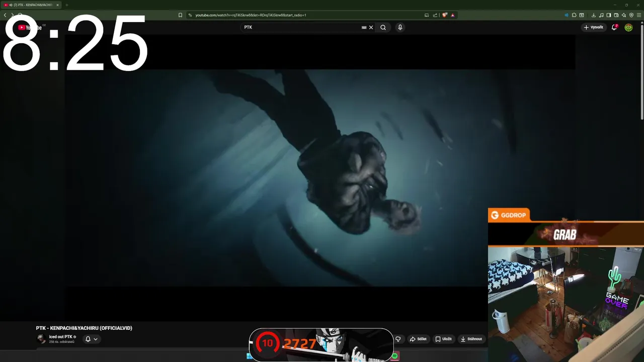
Task: Click the Uložit save button
Action: tap(443, 339)
